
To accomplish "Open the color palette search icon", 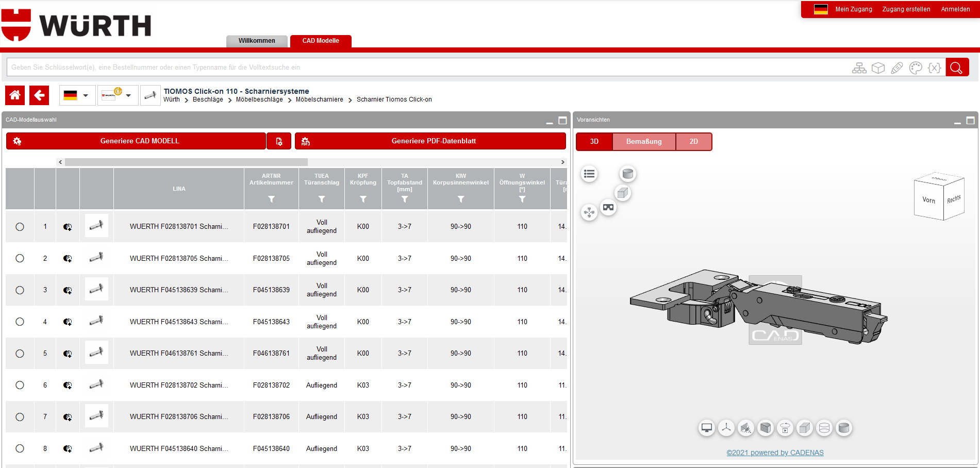I will (x=916, y=68).
